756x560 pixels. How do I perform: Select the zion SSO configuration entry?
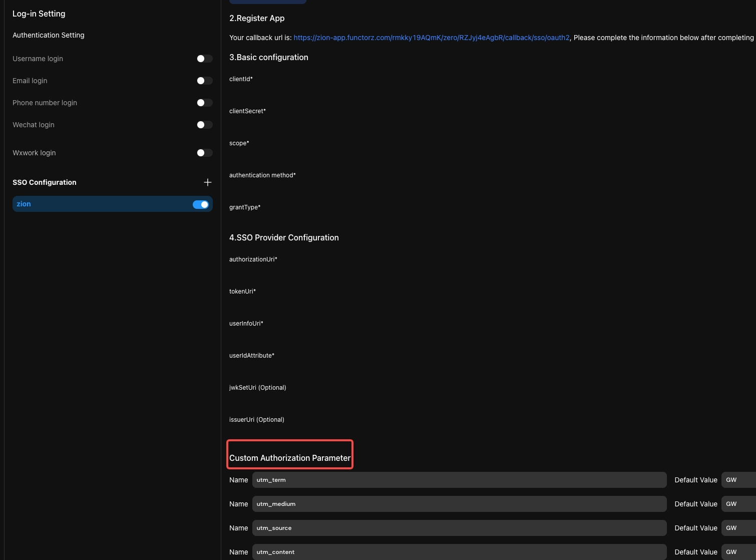[x=100, y=204]
